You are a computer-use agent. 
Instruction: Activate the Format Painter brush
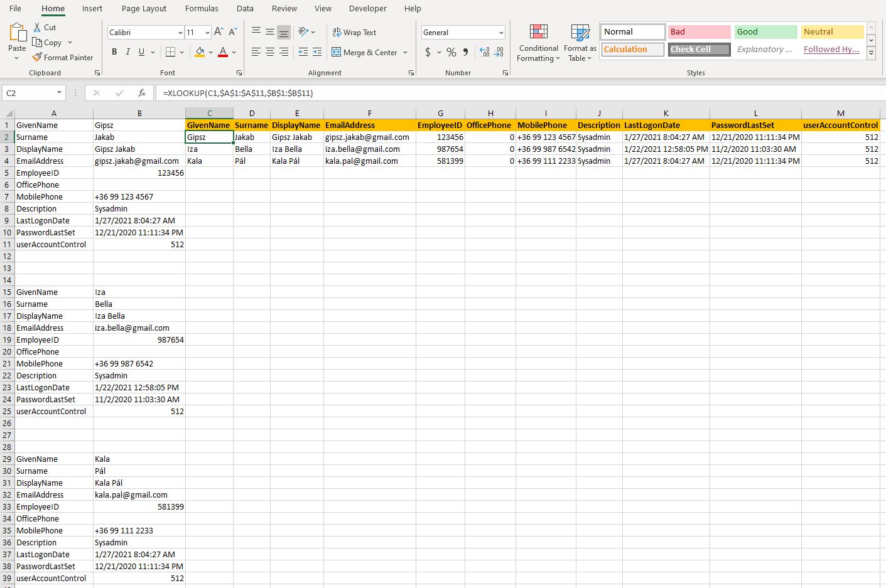(37, 57)
